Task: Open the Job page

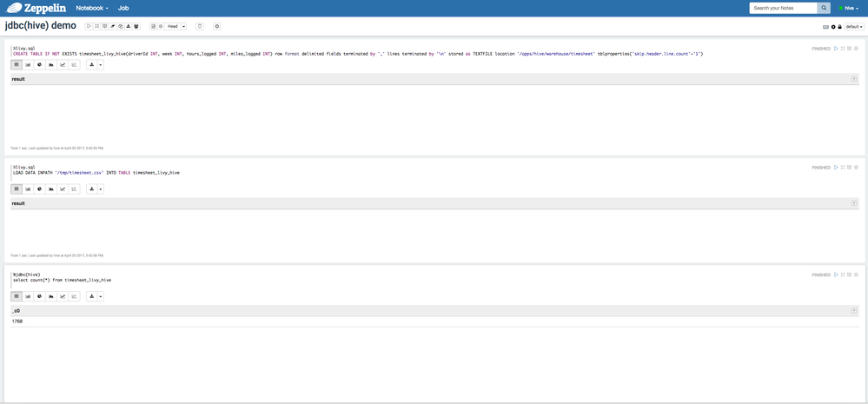Action: [123, 9]
